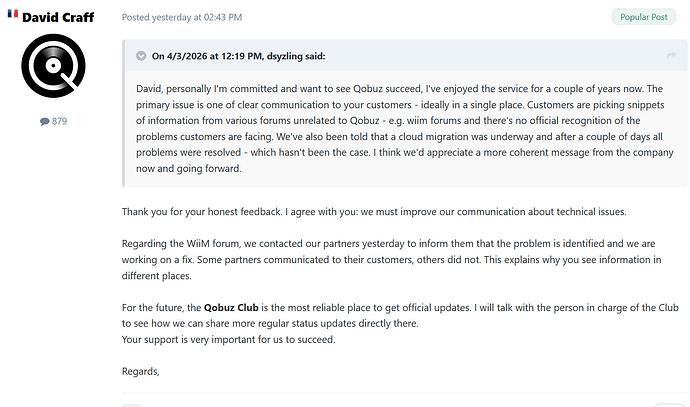The image size is (690, 407).
Task: Click the quote's go-to-post arrow icon
Action: point(671,55)
